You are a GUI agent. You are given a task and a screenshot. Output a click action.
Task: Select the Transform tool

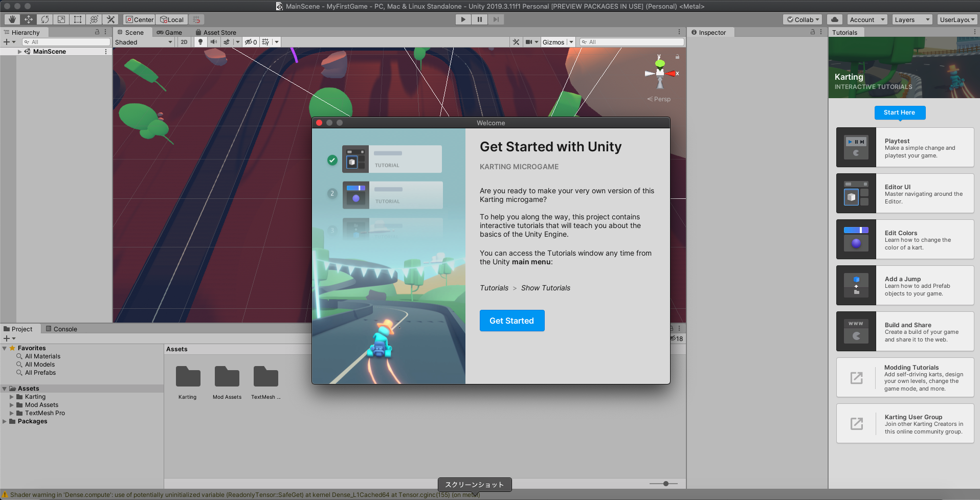coord(94,19)
